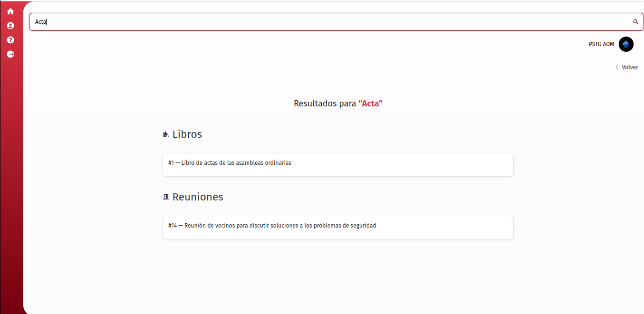The height and width of the screenshot is (314, 644).
Task: Click the Resultados para title text
Action: pos(325,104)
